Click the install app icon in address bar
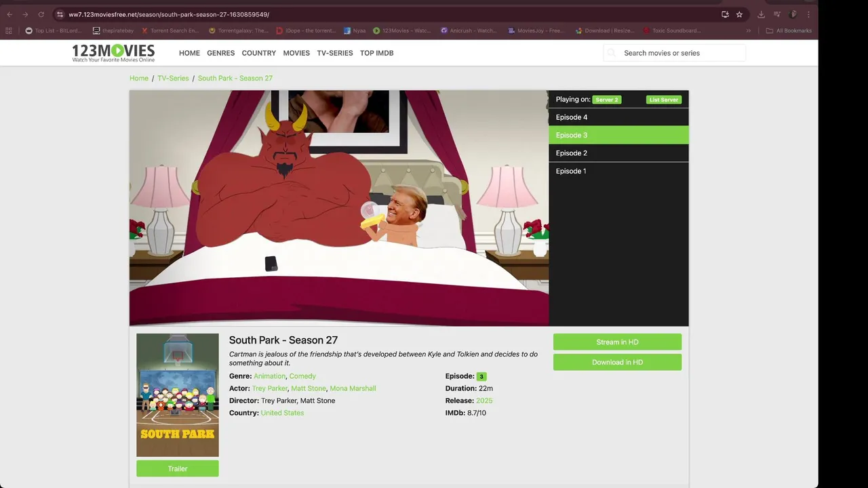Screen dimensions: 868x488 (x=725, y=14)
